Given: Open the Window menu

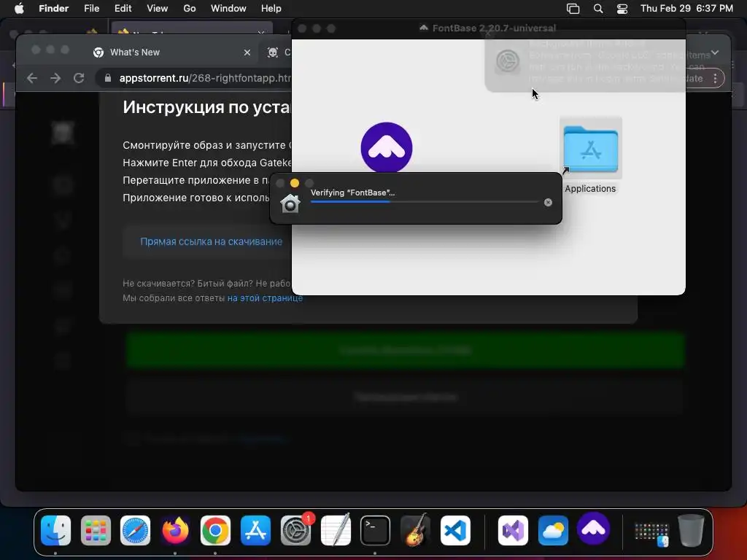Looking at the screenshot, I should tap(228, 9).
